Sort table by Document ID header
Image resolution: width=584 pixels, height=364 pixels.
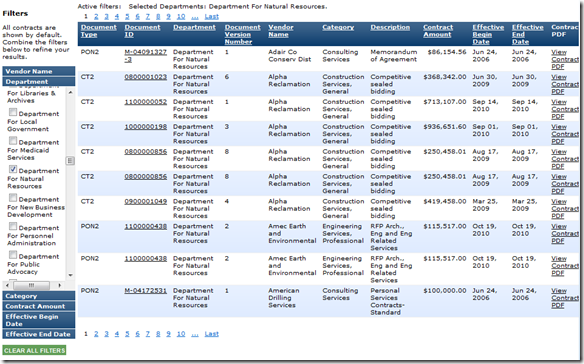(x=142, y=31)
